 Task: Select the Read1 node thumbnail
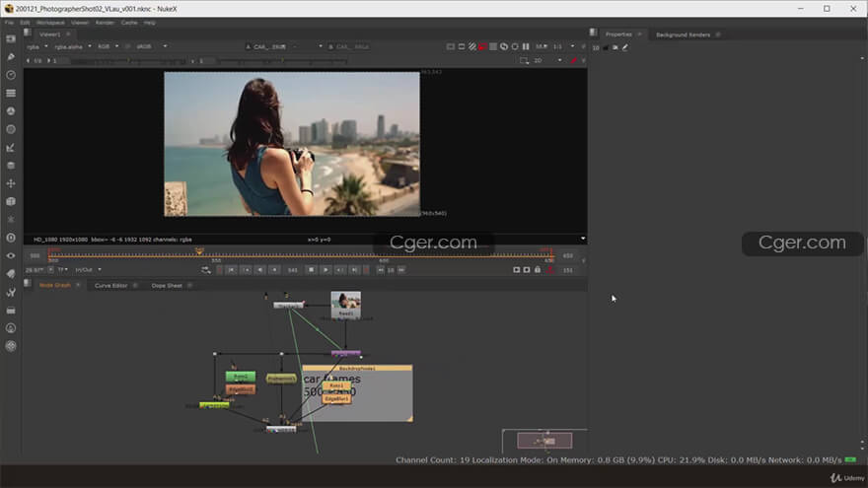pos(345,302)
